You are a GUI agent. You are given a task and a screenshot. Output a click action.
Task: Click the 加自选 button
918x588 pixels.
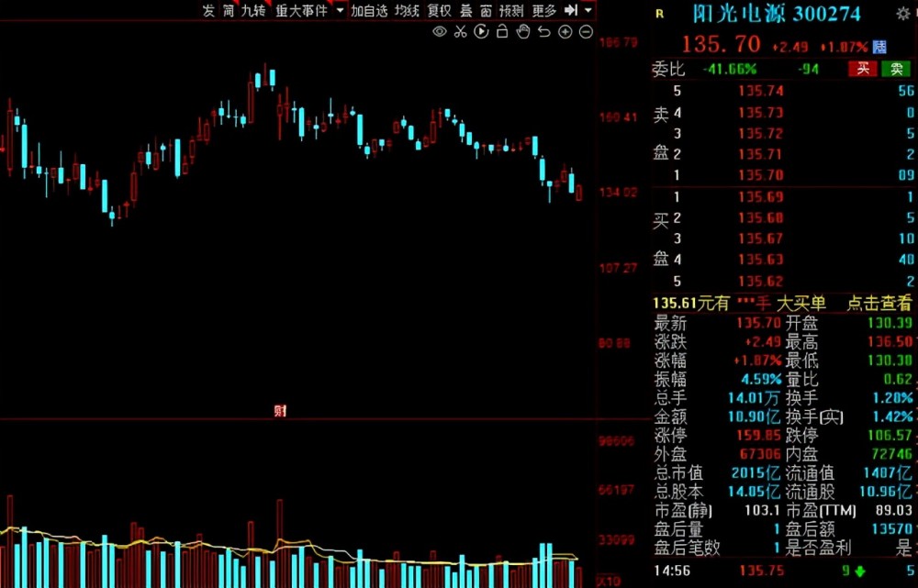point(369,10)
